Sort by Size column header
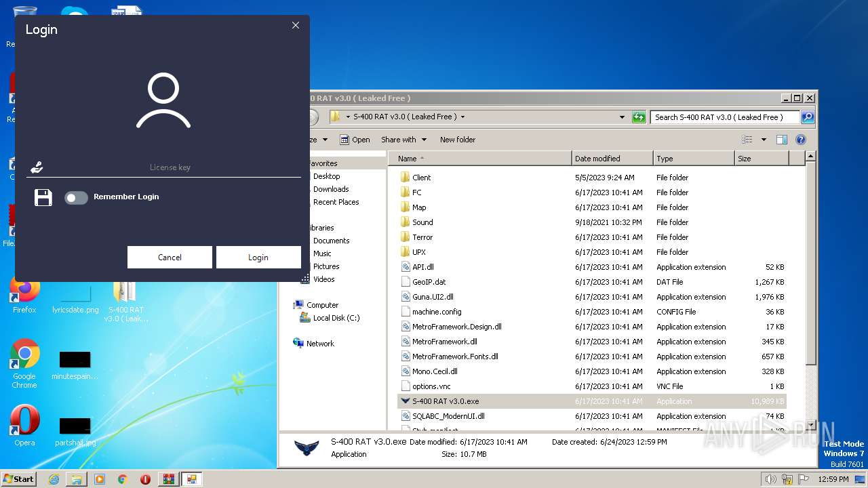 tap(762, 159)
